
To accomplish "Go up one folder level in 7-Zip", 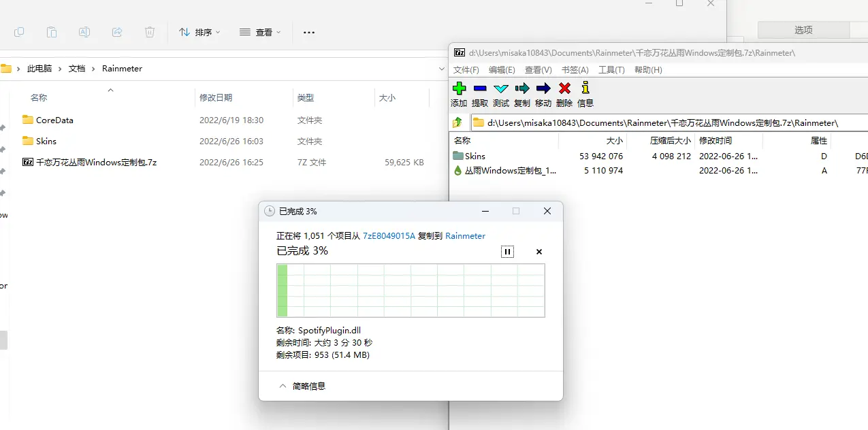I will pyautogui.click(x=457, y=122).
